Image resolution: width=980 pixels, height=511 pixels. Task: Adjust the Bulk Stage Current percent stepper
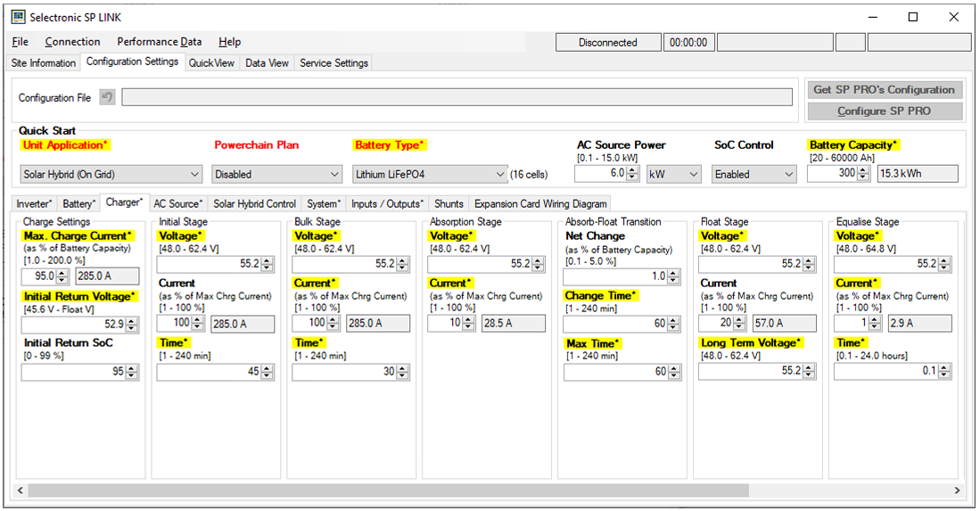[x=334, y=323]
